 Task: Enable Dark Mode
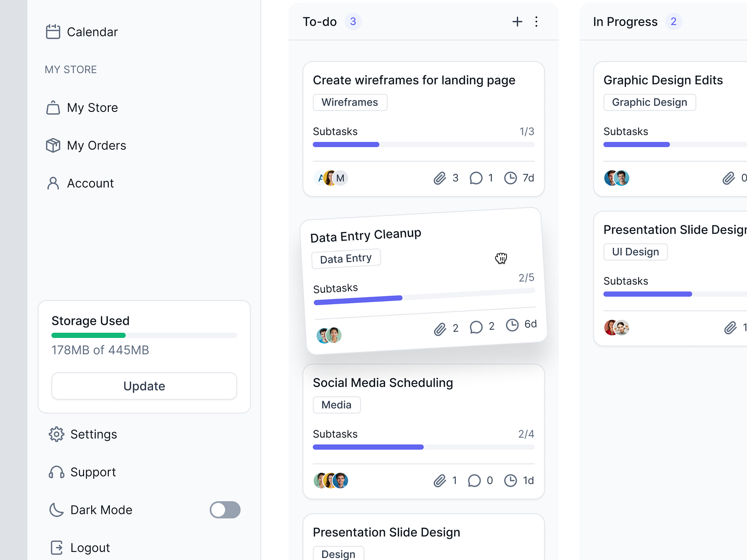point(225,510)
